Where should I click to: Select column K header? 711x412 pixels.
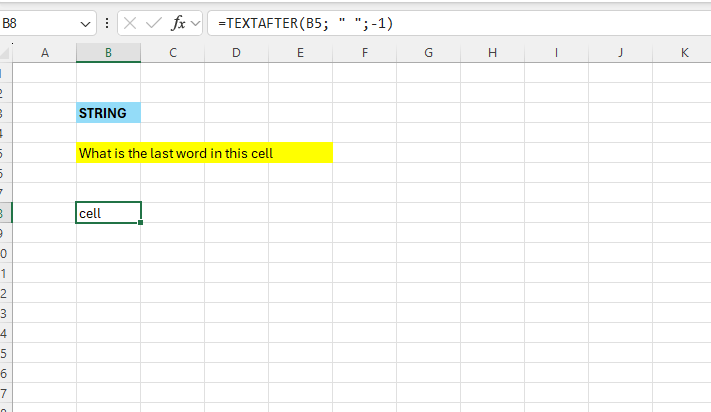pos(684,52)
